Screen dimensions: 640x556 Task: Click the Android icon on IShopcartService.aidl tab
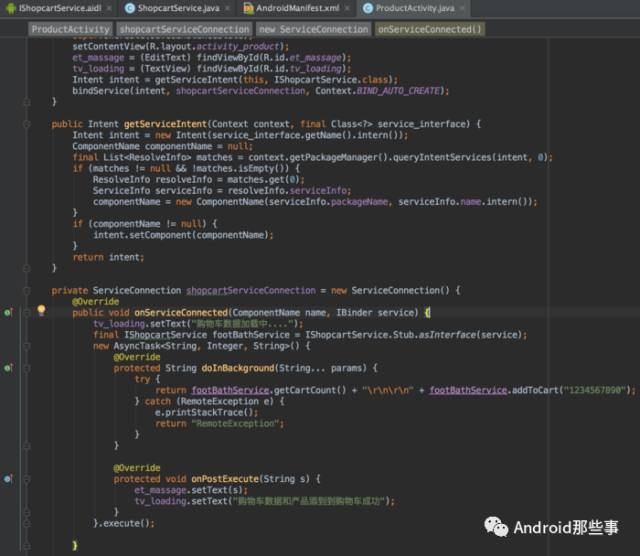[x=11, y=8]
